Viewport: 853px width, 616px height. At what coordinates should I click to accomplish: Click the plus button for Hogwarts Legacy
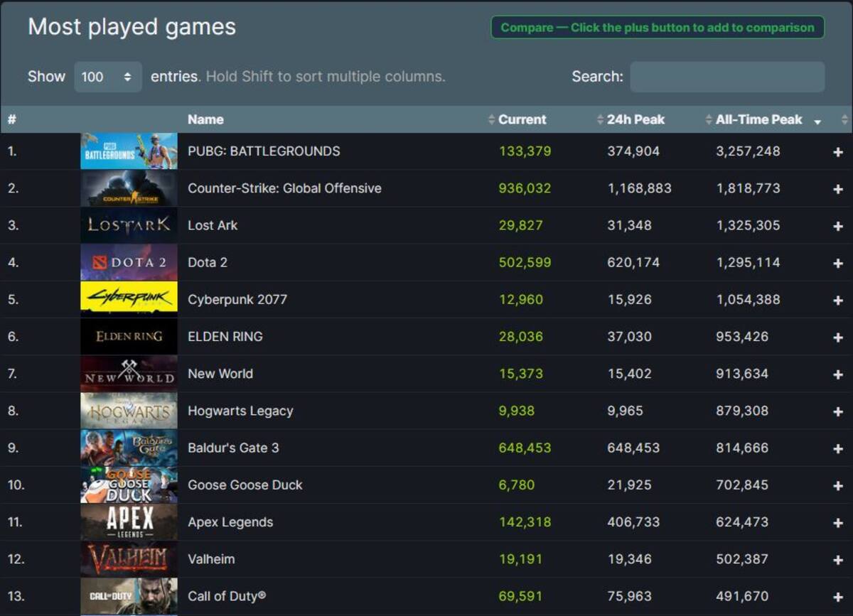[x=838, y=411]
